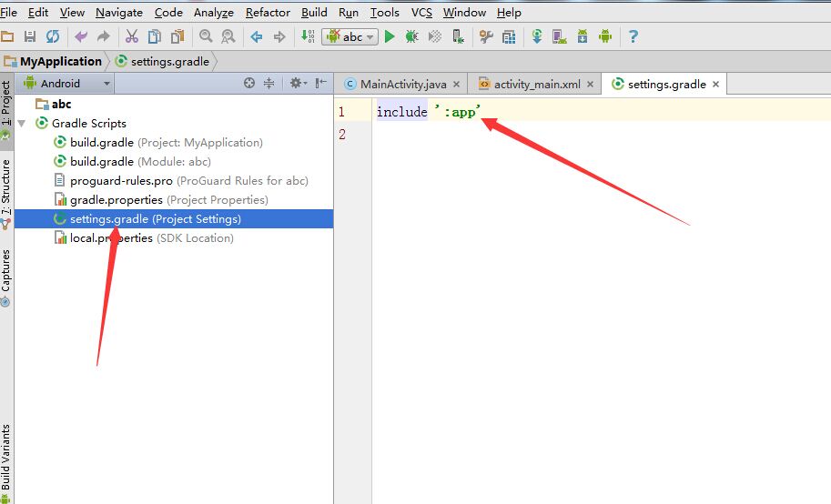Click the Replace search icon

pyautogui.click(x=228, y=36)
